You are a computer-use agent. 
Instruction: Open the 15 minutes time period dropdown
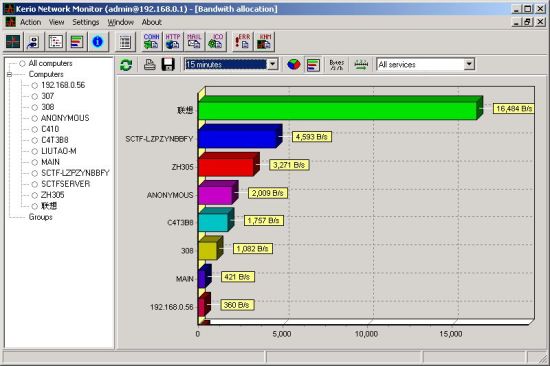pyautogui.click(x=232, y=64)
